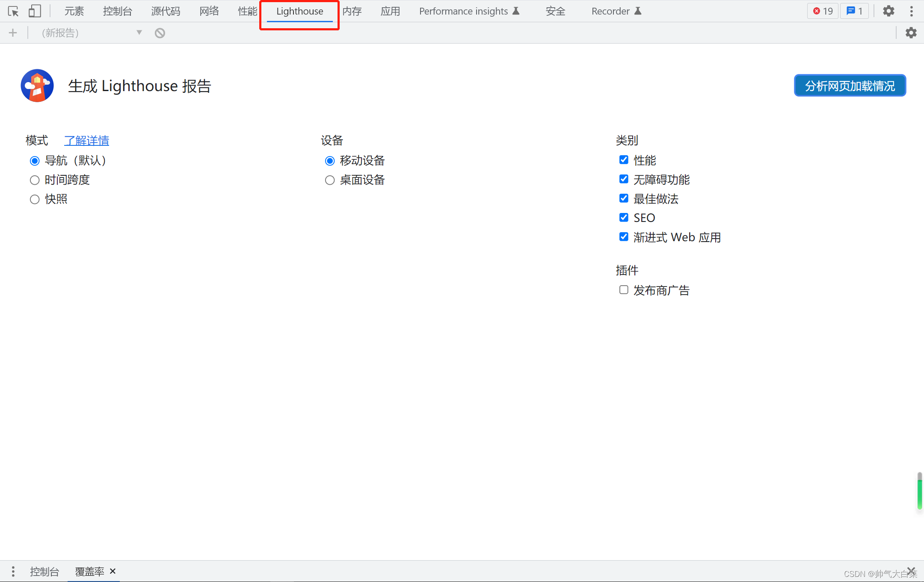Click the 分析网页加载情况 button

850,86
